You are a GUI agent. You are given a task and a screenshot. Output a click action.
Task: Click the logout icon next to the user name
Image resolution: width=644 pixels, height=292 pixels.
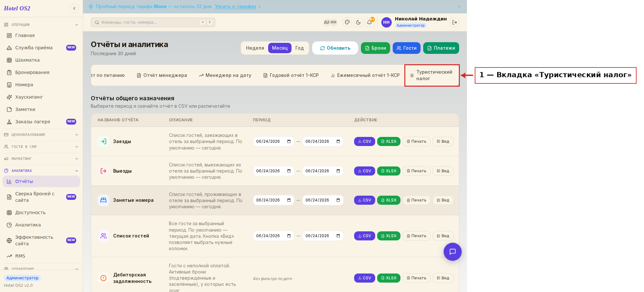click(x=455, y=22)
